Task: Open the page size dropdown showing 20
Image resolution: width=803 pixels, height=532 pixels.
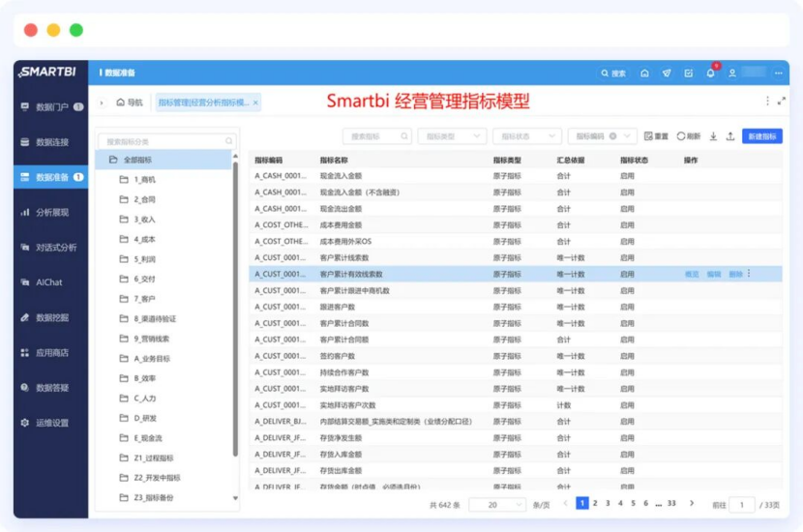Action: pyautogui.click(x=497, y=505)
